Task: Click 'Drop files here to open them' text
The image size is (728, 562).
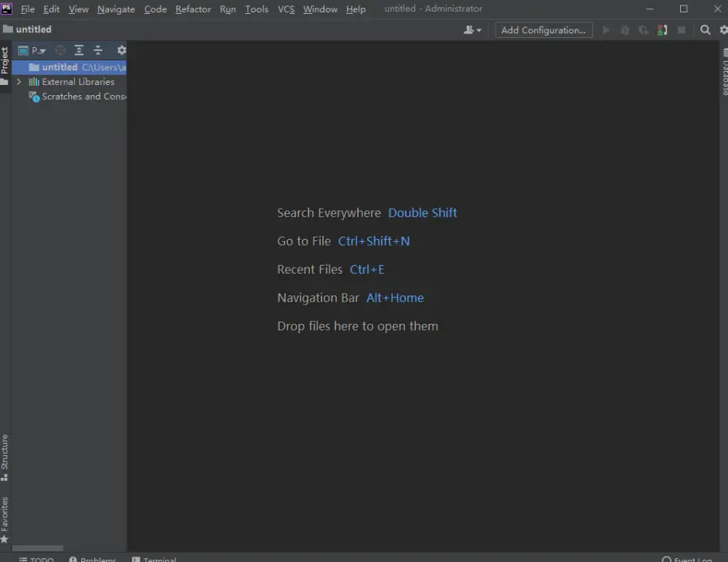Action: pos(358,326)
